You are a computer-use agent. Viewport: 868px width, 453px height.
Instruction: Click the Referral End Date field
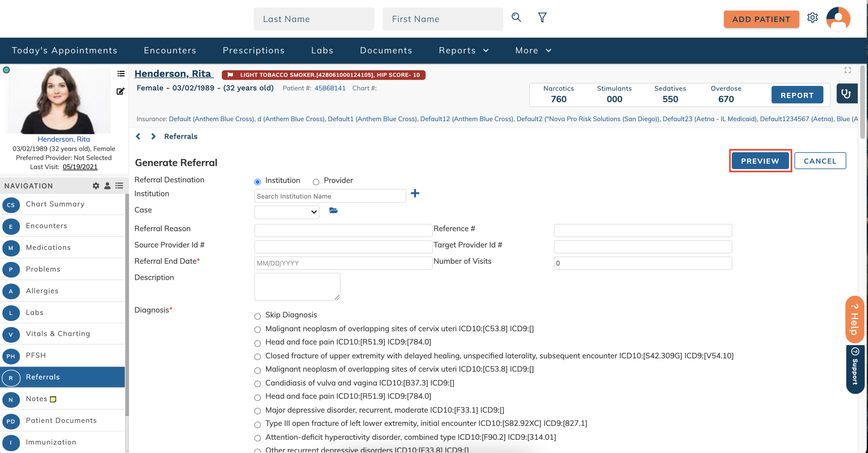[x=343, y=263]
